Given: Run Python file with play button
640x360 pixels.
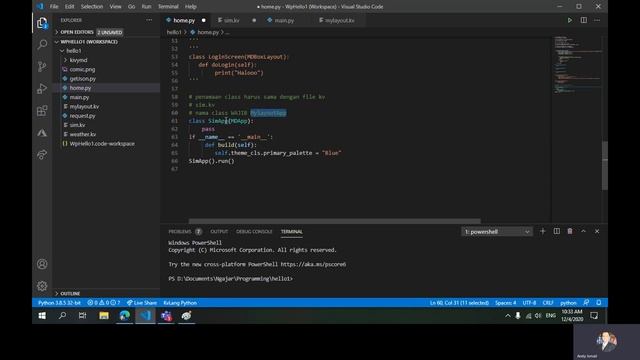Looking at the screenshot, I should pyautogui.click(x=570, y=20).
